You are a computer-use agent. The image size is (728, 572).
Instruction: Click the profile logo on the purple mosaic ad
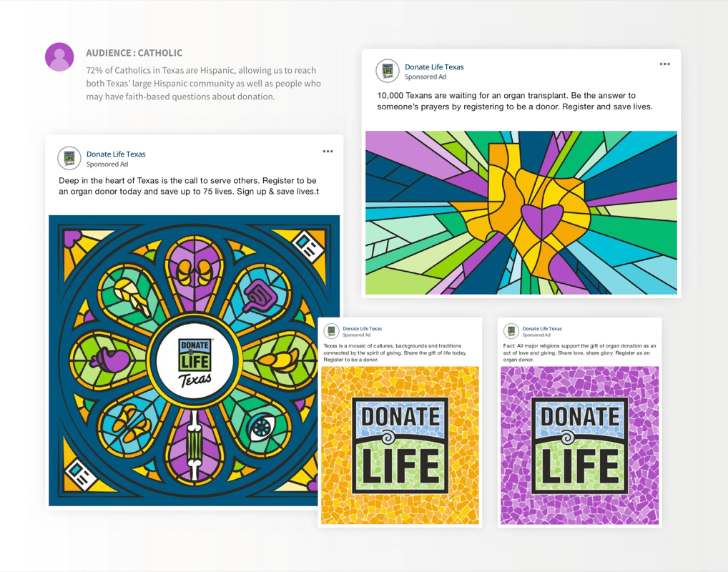pos(511,331)
